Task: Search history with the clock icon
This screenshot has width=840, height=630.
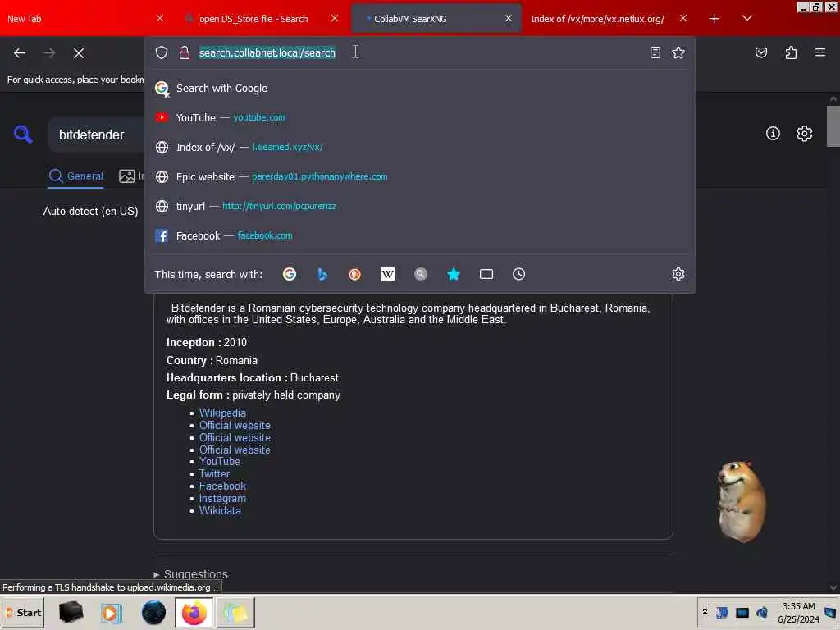Action: (518, 274)
